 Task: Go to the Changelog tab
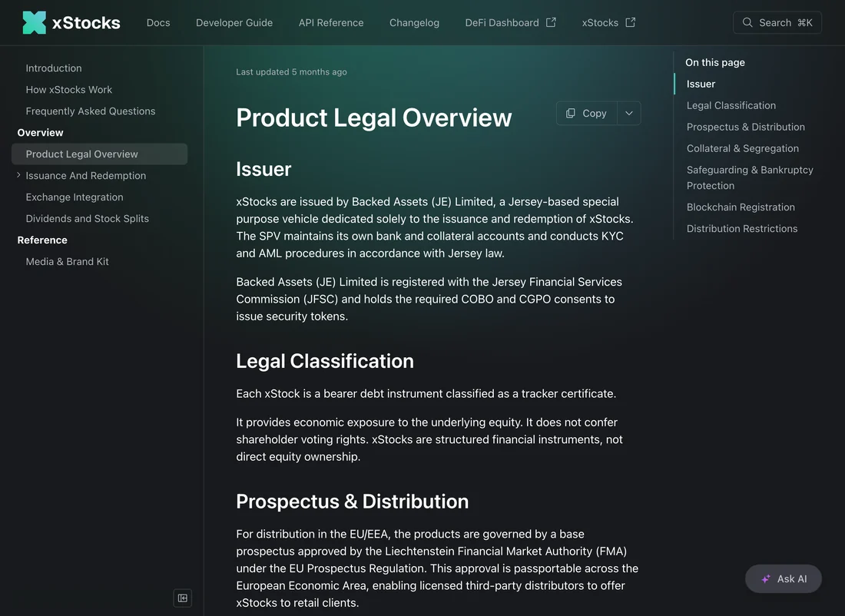point(414,22)
